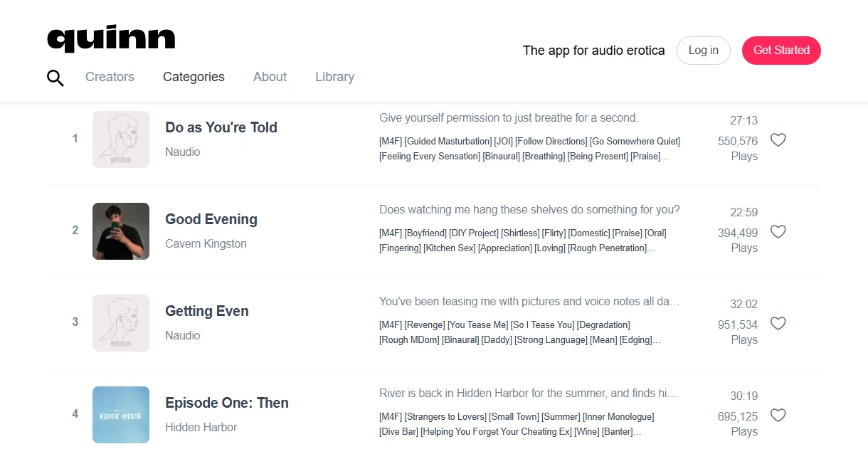Screen dimensions: 868x454
Task: Open the "Episode One: Then" title
Action: [x=227, y=403]
